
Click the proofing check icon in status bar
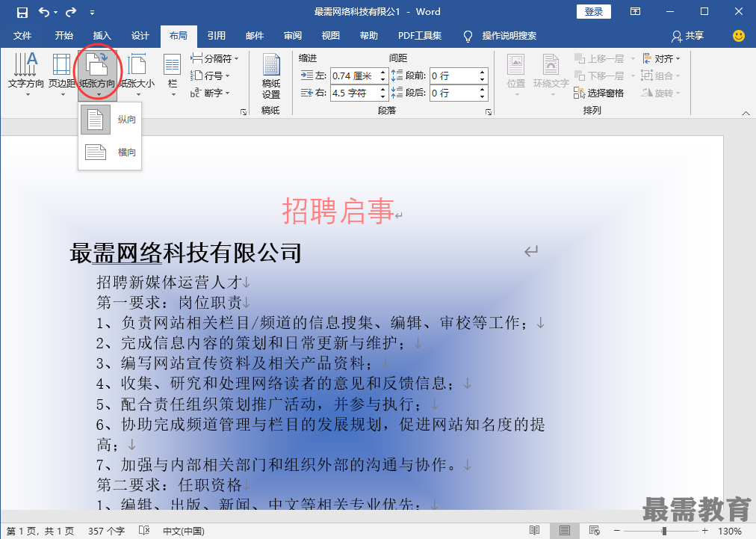click(144, 531)
